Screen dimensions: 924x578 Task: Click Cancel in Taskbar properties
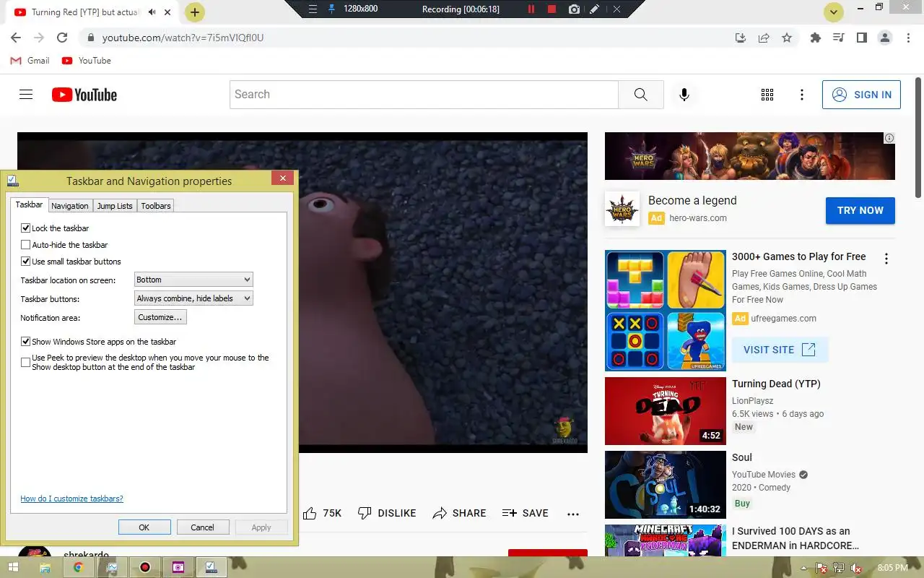coord(202,527)
